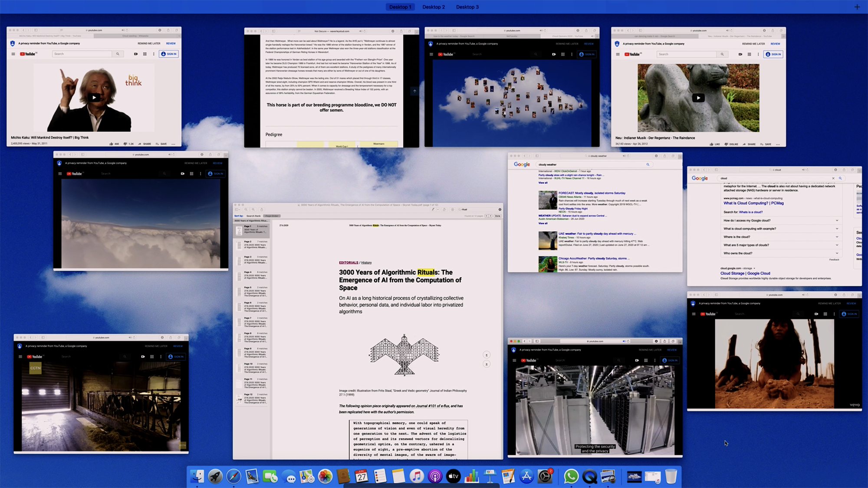Click magnifier icon in Michio Kaku YouTube window
Screen dimensions: 868x488
(x=118, y=54)
